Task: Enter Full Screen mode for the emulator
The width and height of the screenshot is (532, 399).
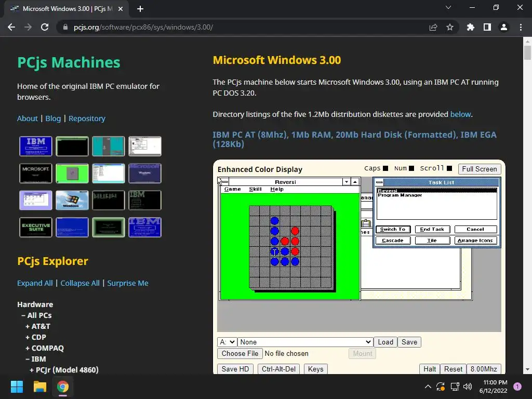Action: (x=480, y=169)
